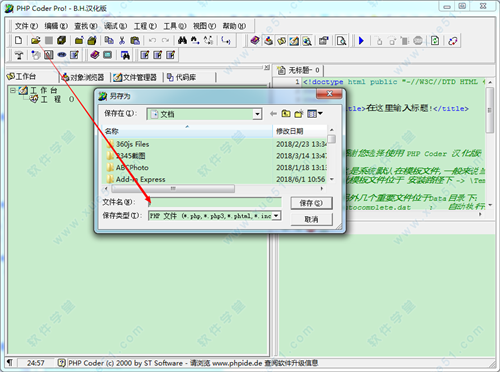Open the View menu dropdown in dialog
The image size is (500, 372).
point(315,114)
